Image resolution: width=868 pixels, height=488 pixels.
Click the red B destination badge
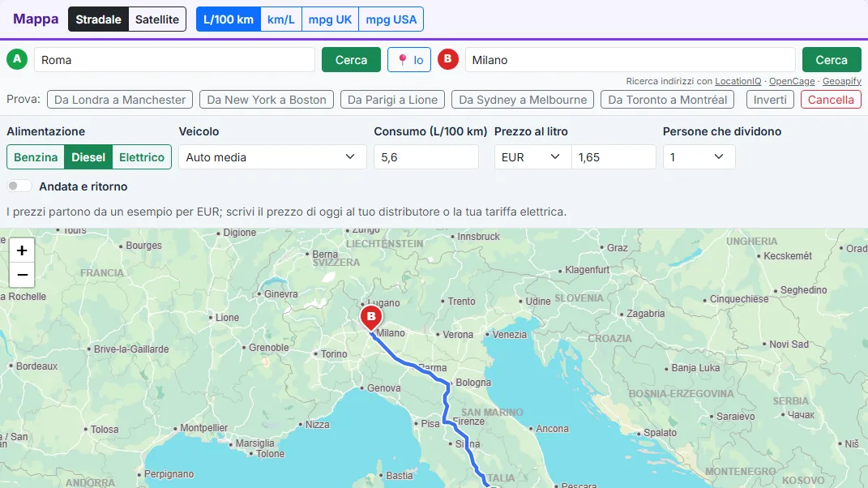tap(448, 59)
